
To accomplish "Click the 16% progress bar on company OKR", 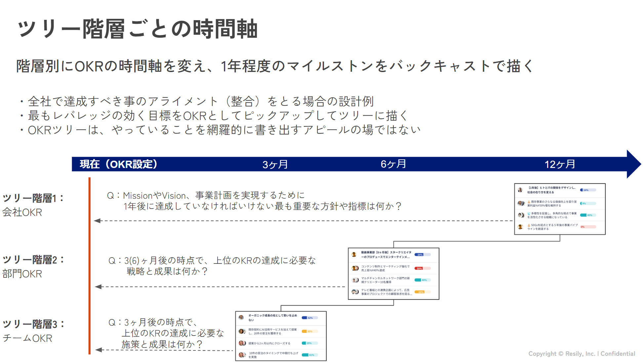I will pos(588,190).
